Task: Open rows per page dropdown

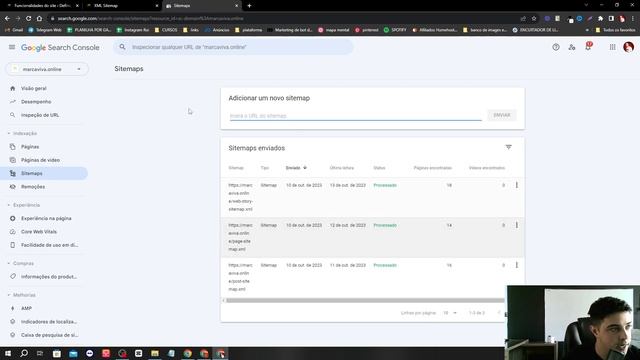Action: tap(450, 313)
